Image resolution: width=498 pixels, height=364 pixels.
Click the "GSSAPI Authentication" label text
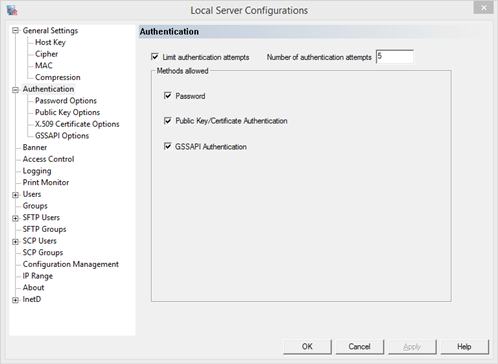click(x=211, y=146)
